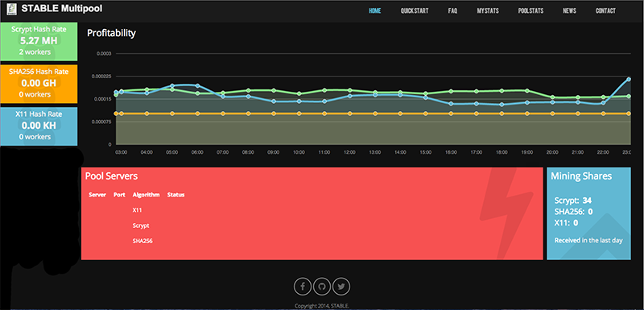
Task: Click the blue data point at 18:00
Action: pyautogui.click(x=502, y=105)
